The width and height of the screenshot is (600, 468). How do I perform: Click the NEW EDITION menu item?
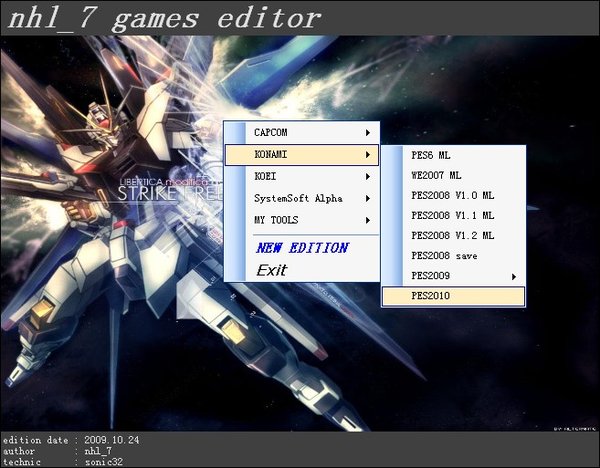click(302, 248)
